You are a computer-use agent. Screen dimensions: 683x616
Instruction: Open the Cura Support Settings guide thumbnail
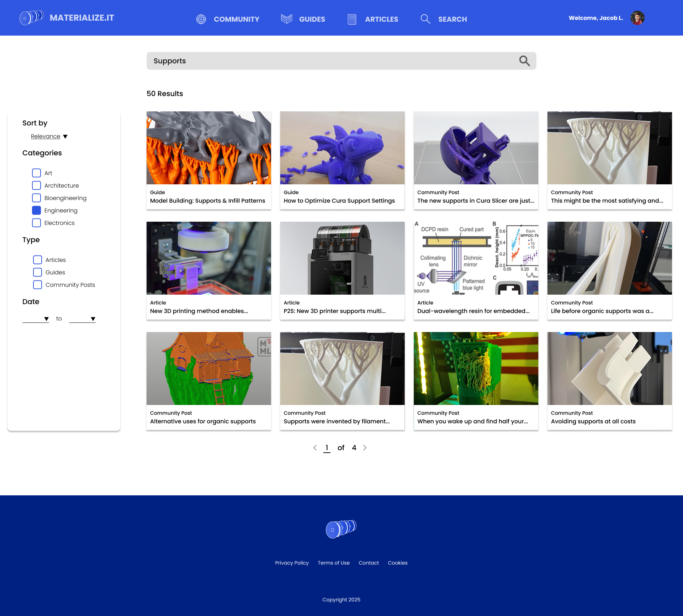(x=342, y=148)
